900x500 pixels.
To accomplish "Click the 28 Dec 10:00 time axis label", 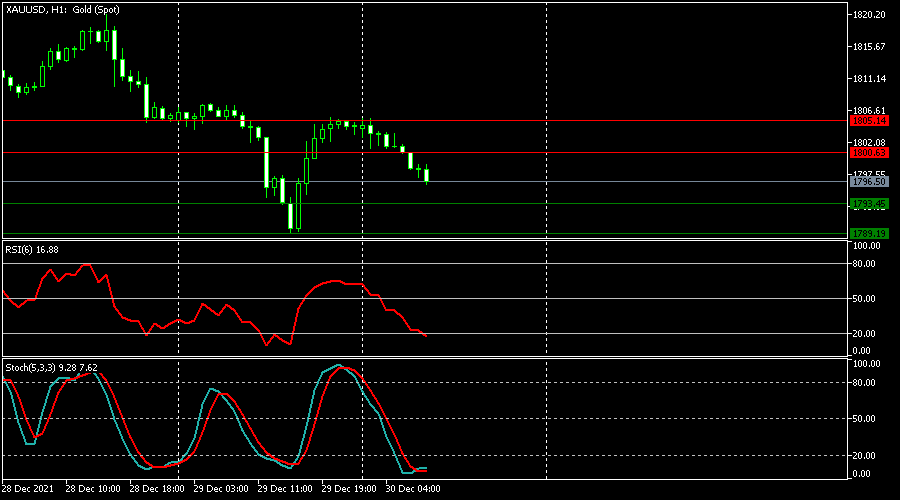I will pyautogui.click(x=93, y=489).
